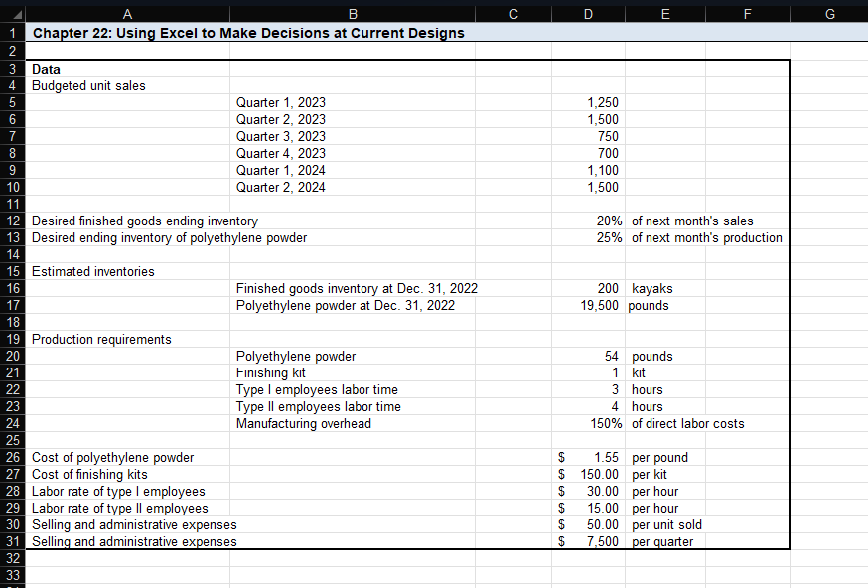Select the column C header
This screenshot has width=868, height=588.
coord(513,14)
